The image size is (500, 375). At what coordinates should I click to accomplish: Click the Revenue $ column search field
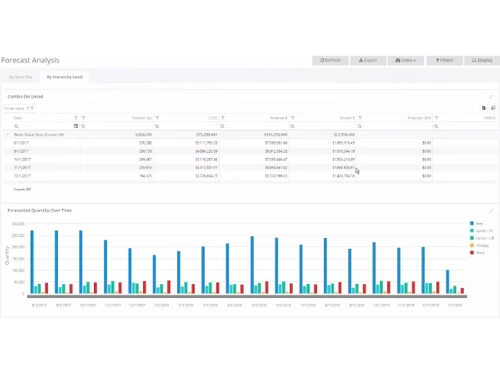254,126
